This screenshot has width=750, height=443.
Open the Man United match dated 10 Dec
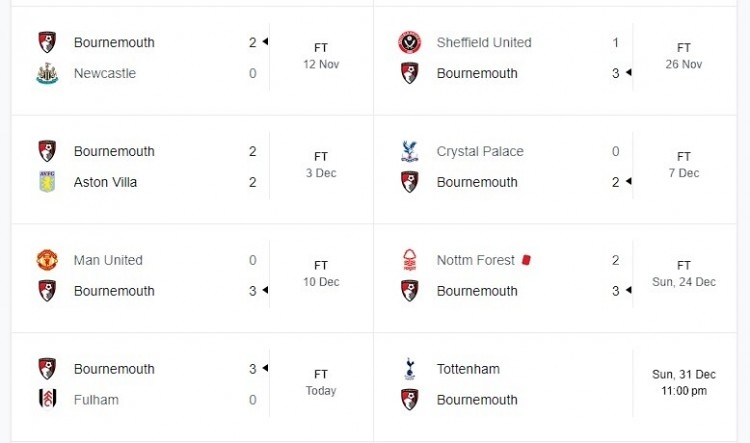pyautogui.click(x=192, y=278)
